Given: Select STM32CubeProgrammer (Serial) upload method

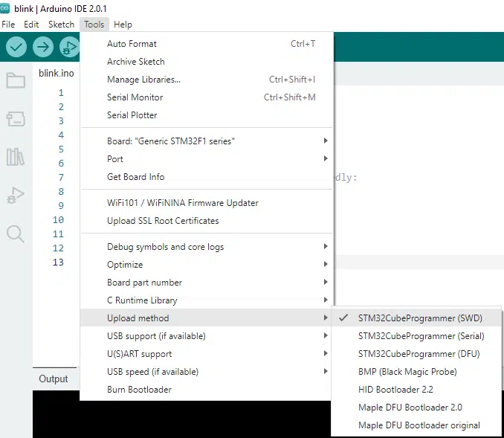Looking at the screenshot, I should [x=416, y=336].
